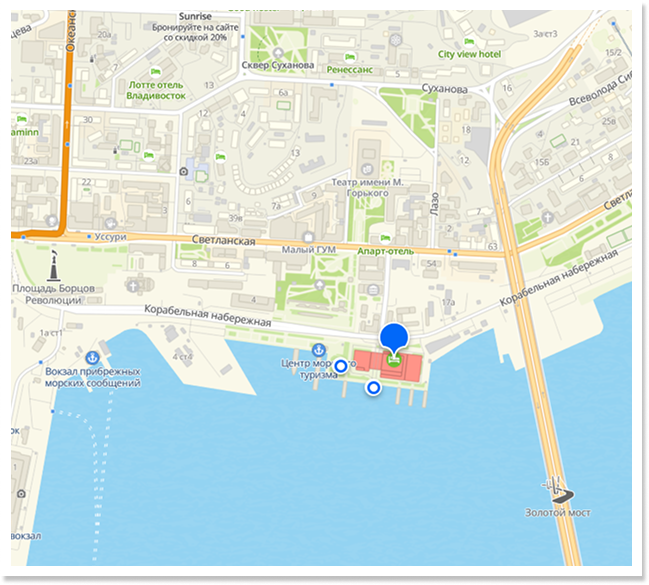The width and height of the screenshot is (649, 585).
Task: Click the Малый ГУМ shopping icon
Action: 308,238
